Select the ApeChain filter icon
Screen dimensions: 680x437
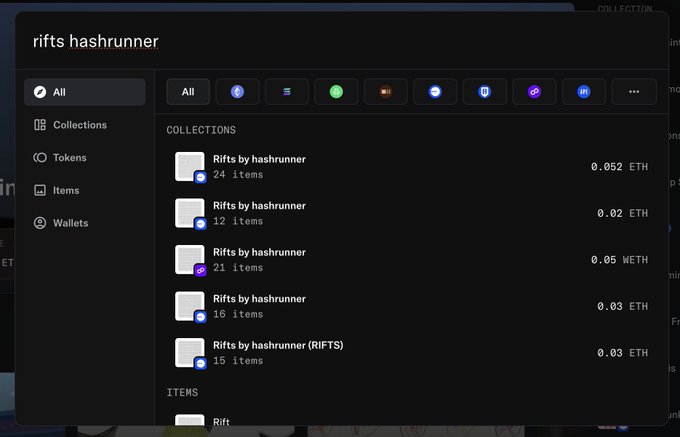pyautogui.click(x=584, y=91)
